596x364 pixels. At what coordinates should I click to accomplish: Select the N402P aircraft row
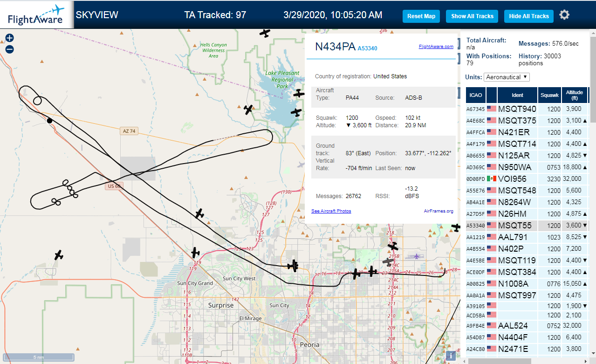click(x=527, y=249)
